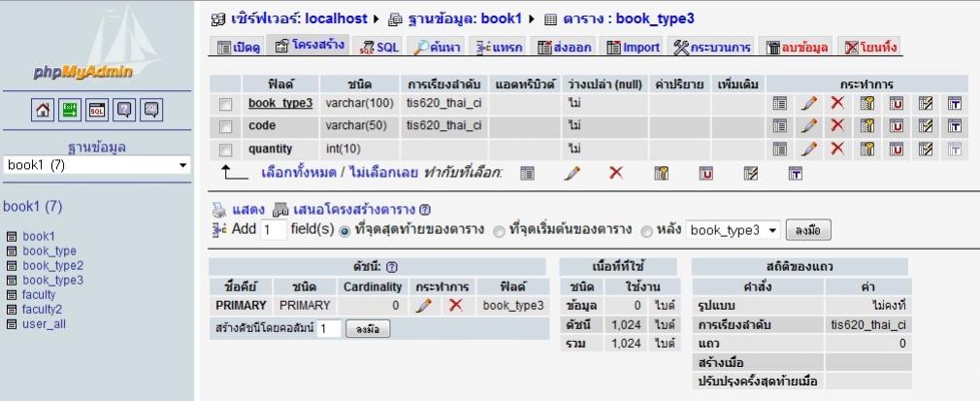This screenshot has height=401, width=980.
Task: Drop selected fields icon in with-selected row
Action: pos(616,173)
